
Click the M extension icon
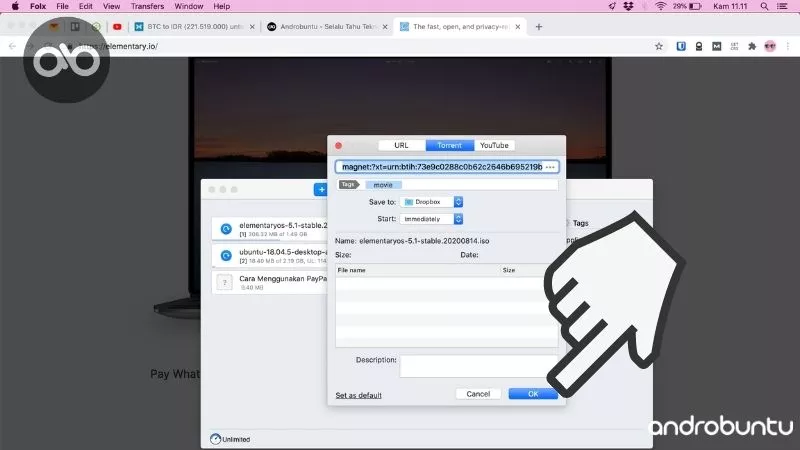pos(717,46)
